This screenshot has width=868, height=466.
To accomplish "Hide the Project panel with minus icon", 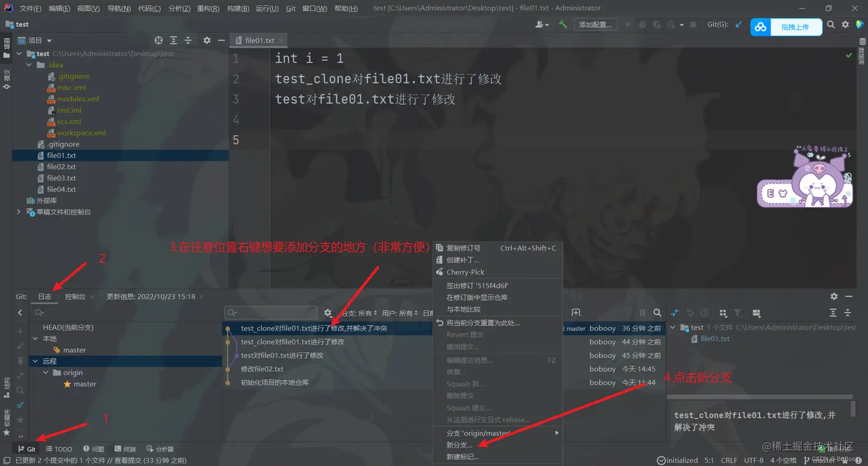I will 221,40.
